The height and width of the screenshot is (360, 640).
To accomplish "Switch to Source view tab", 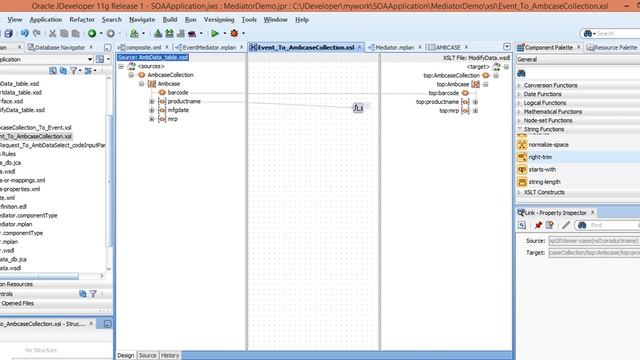I will tap(147, 356).
